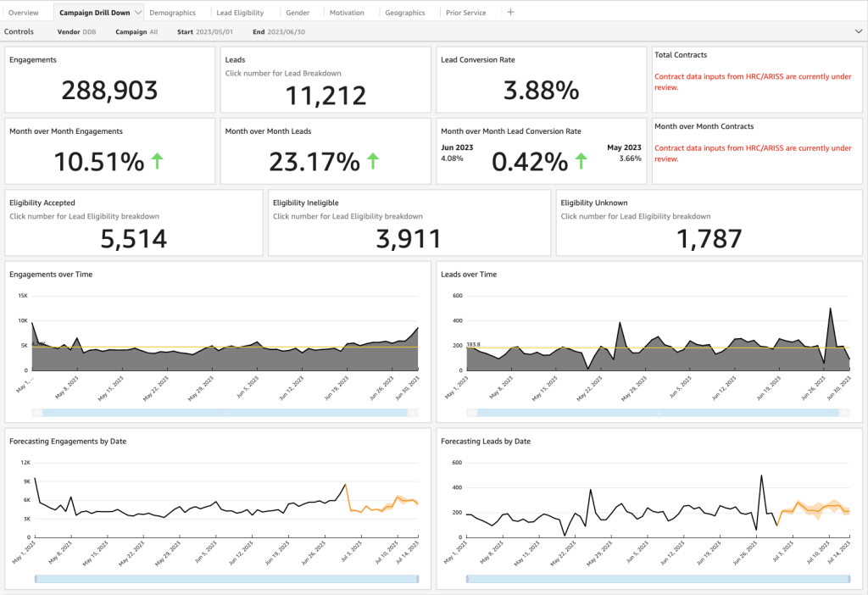Change the End date 2023/06/30
Screen dimensions: 868x595
[279, 31]
